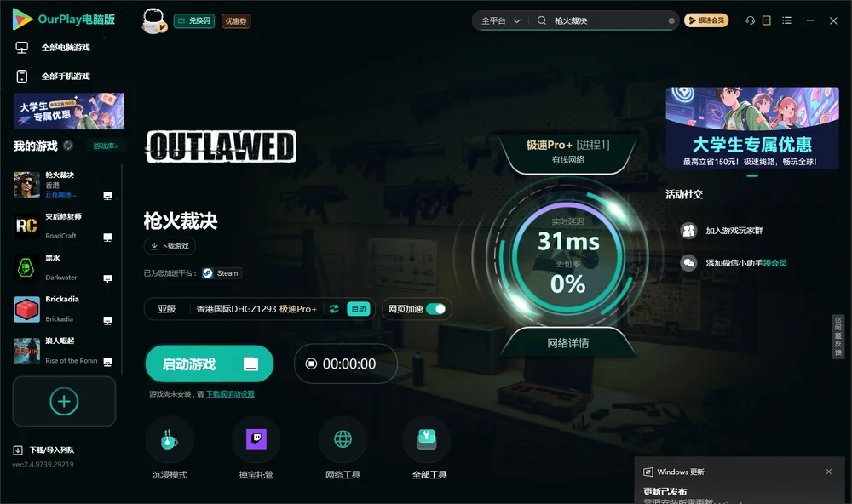Image resolution: width=852 pixels, height=504 pixels.
Task: Click the plus icon to add a game
Action: tap(64, 401)
